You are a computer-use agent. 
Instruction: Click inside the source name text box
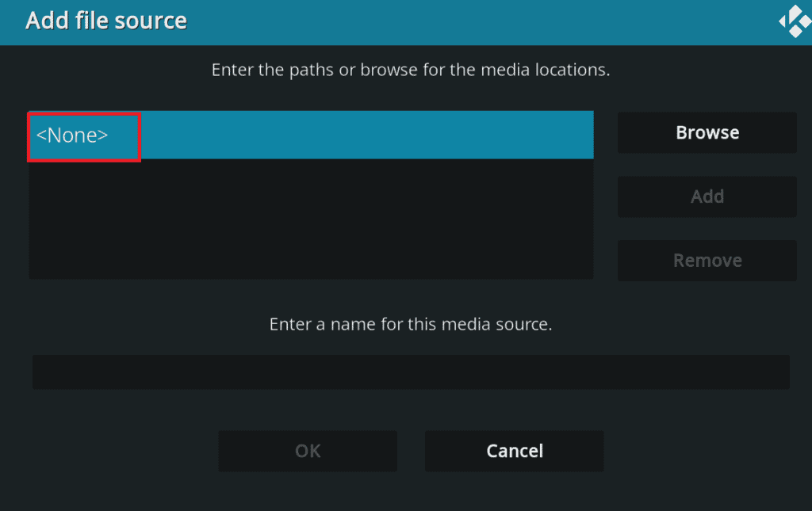point(411,372)
